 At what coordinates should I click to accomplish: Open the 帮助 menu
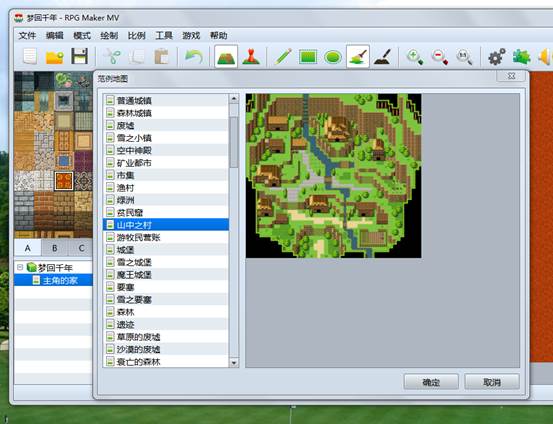218,35
